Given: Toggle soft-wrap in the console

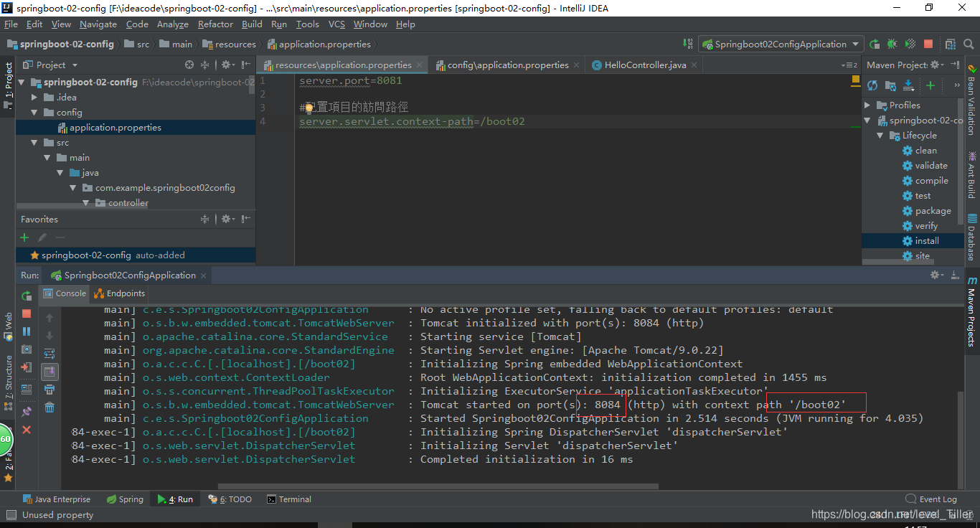Looking at the screenshot, I should pos(49,352).
